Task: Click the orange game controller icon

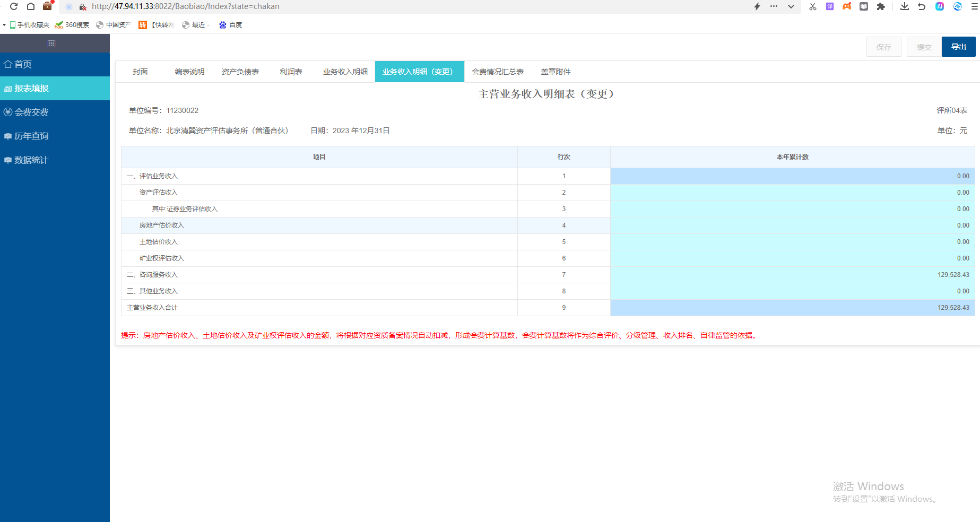Action: coord(847,6)
